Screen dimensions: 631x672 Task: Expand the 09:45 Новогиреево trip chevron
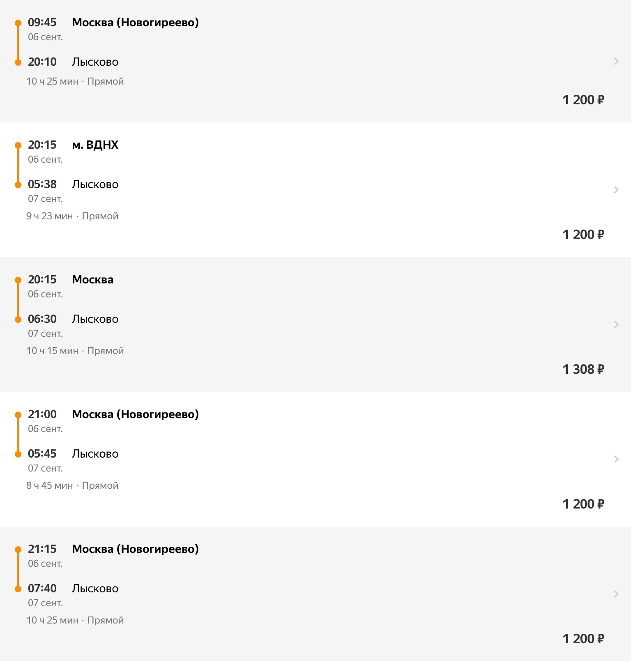pos(616,61)
